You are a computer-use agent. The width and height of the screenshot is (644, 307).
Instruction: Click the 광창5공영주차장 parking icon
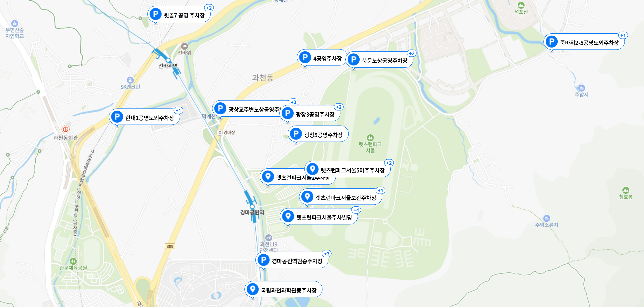(296, 134)
